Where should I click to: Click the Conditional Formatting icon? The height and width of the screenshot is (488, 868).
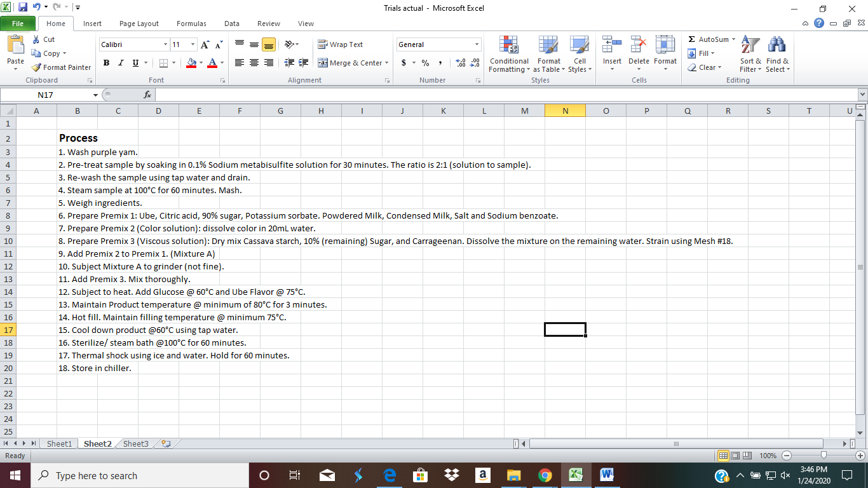click(509, 45)
